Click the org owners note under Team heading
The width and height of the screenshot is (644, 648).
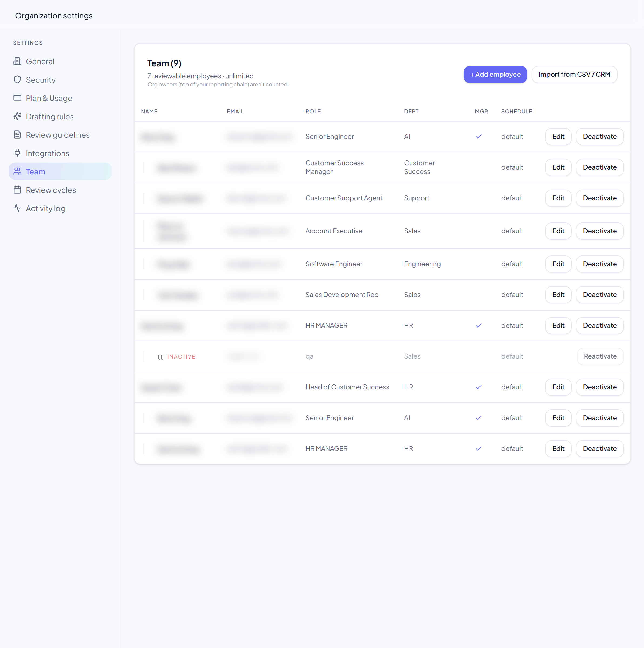click(x=218, y=85)
